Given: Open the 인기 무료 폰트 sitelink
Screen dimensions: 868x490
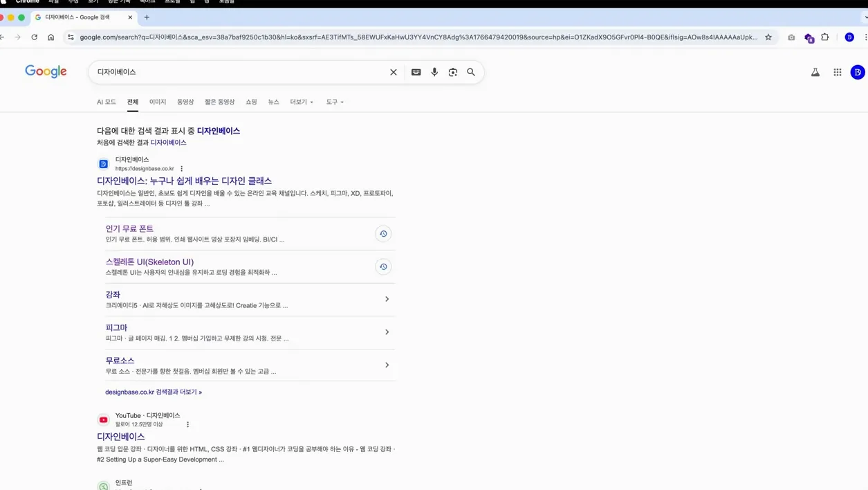Looking at the screenshot, I should point(129,228).
